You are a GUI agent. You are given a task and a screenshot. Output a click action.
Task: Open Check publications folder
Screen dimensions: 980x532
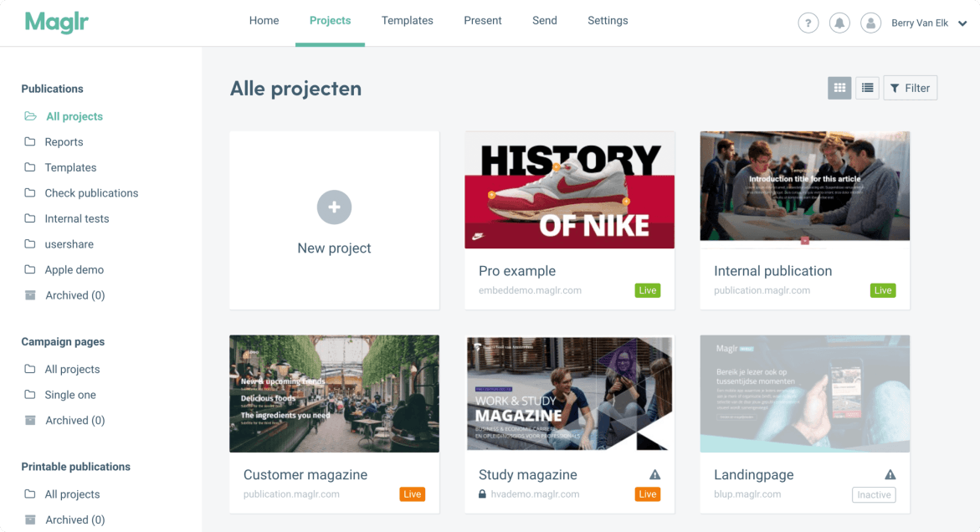pyautogui.click(x=91, y=193)
